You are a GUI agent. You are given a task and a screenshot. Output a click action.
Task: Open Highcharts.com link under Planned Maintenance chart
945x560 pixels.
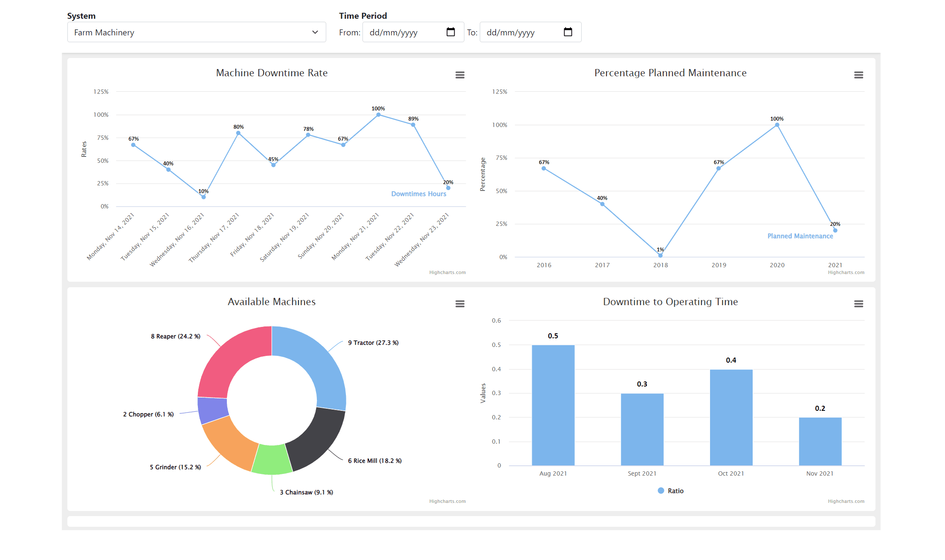(x=846, y=273)
